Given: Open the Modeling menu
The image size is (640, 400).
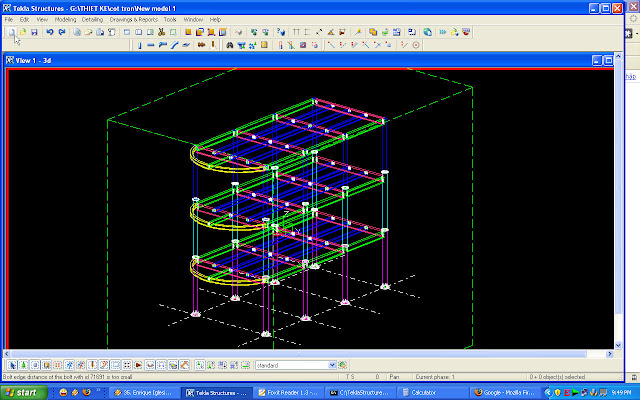Looking at the screenshot, I should click(65, 19).
